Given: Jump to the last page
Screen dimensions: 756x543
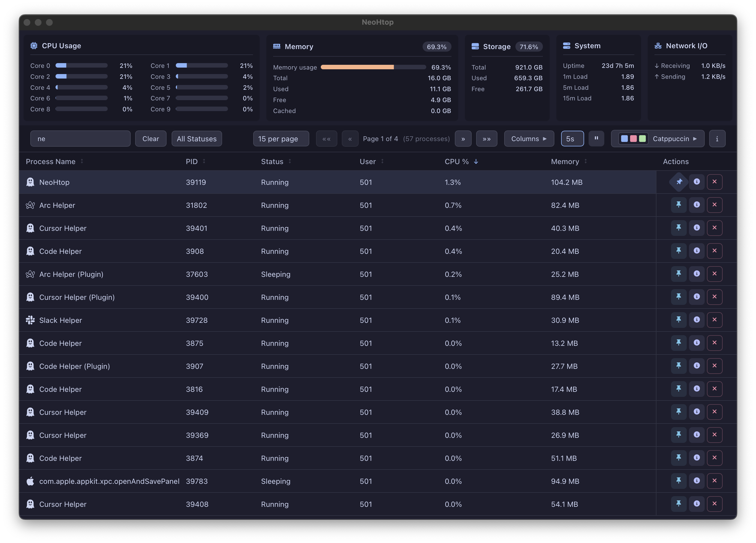Looking at the screenshot, I should (487, 139).
